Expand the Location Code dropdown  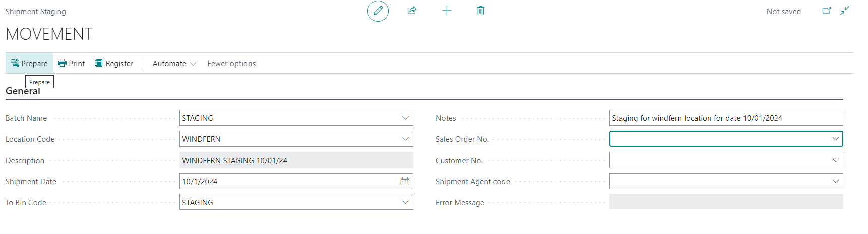click(405, 139)
